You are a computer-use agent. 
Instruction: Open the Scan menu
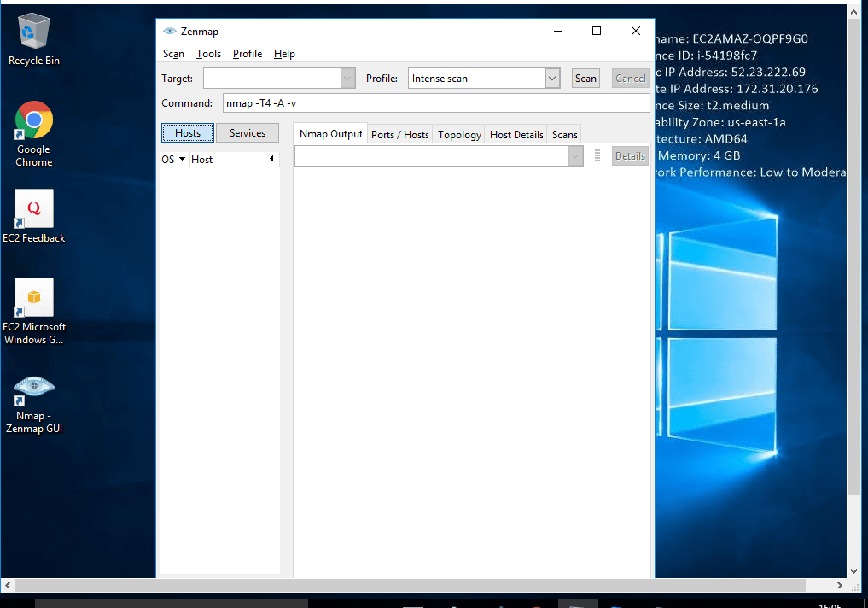click(x=173, y=53)
